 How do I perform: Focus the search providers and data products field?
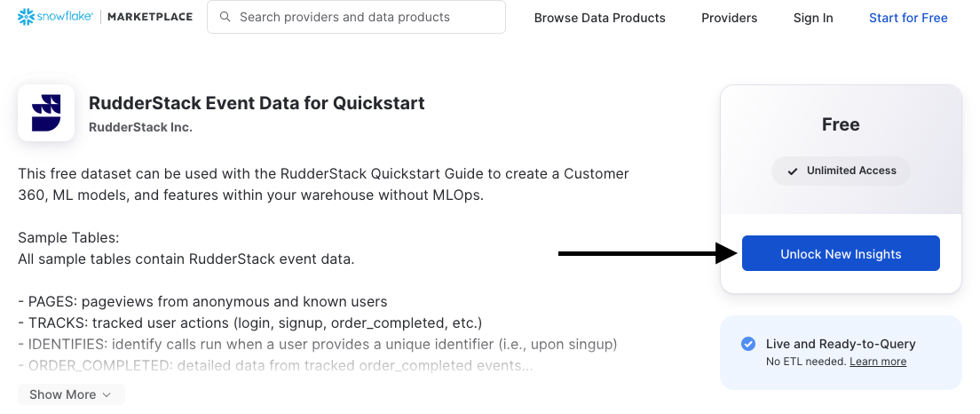click(356, 17)
